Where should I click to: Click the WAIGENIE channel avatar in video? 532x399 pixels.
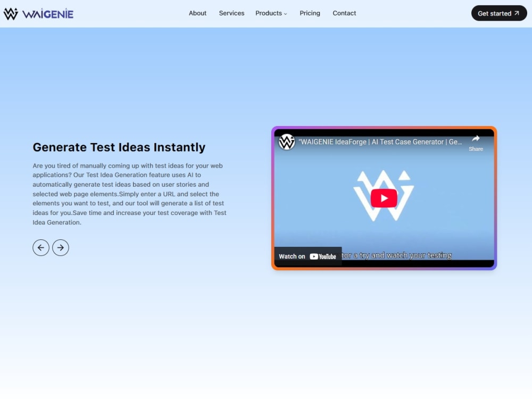pyautogui.click(x=287, y=142)
